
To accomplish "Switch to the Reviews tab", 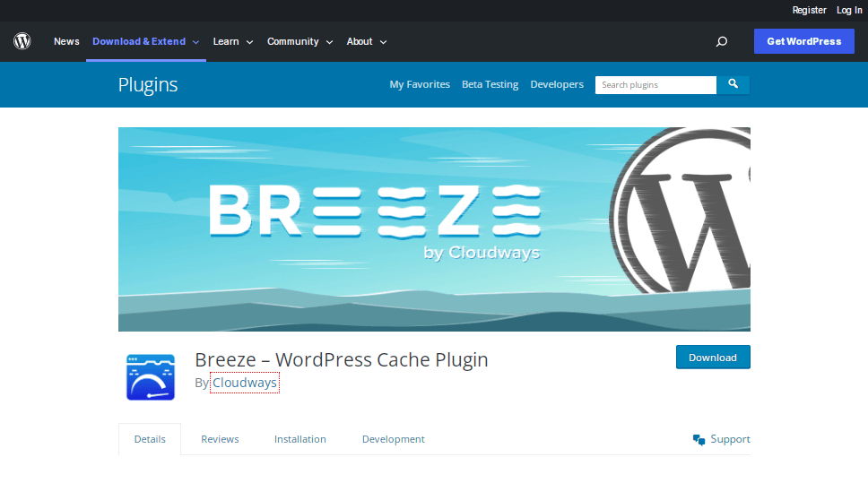I will [220, 439].
